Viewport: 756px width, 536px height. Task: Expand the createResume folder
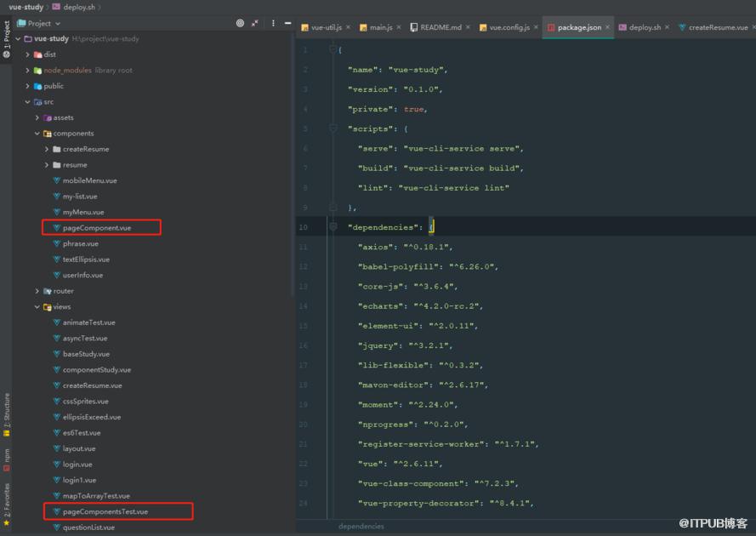pyautogui.click(x=47, y=149)
